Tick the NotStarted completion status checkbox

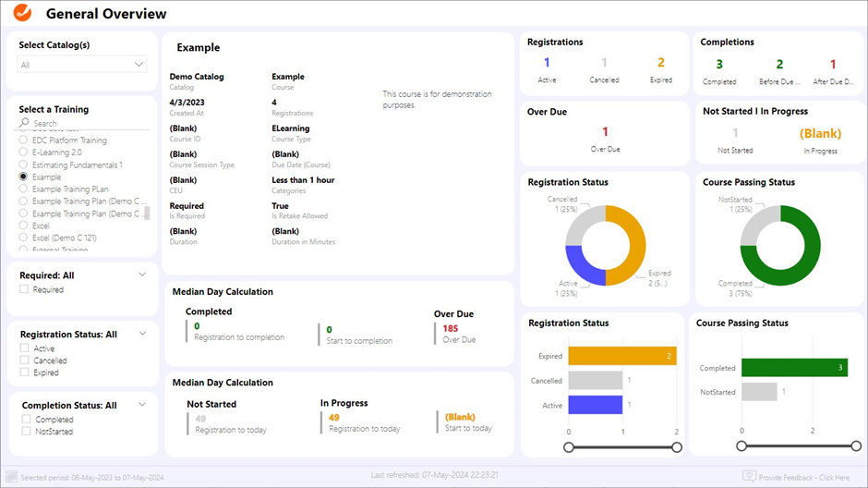coord(24,432)
